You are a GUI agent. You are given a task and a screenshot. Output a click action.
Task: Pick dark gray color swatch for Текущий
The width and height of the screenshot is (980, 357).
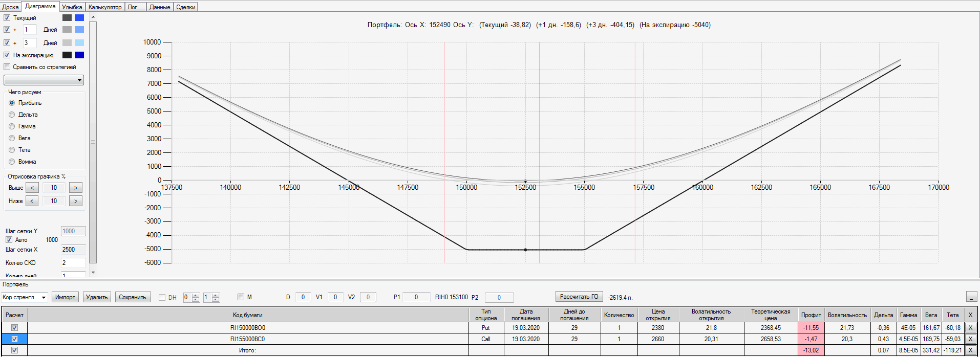coord(67,17)
